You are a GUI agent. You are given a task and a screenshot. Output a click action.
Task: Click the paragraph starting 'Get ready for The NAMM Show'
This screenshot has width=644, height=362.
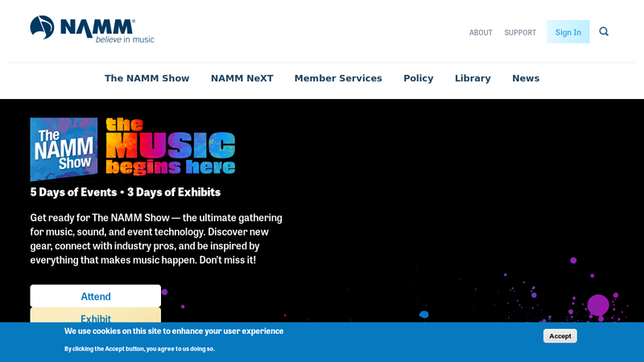pyautogui.click(x=156, y=238)
